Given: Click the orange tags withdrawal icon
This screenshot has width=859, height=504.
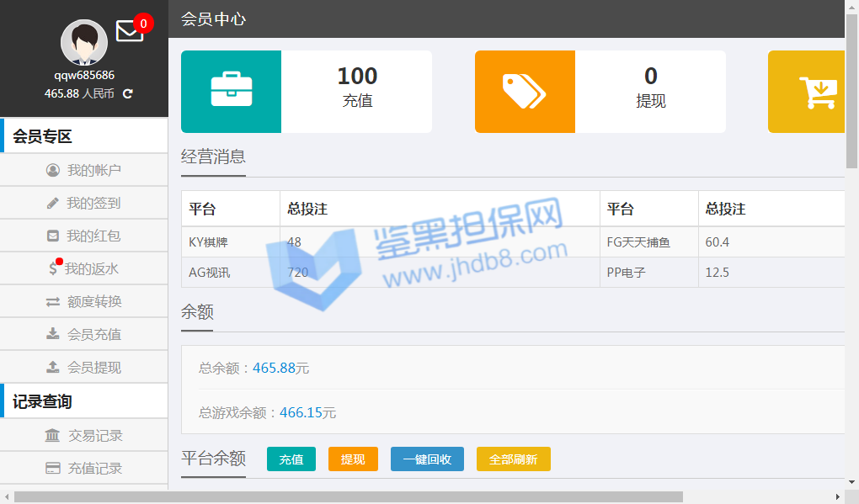Looking at the screenshot, I should [x=525, y=91].
